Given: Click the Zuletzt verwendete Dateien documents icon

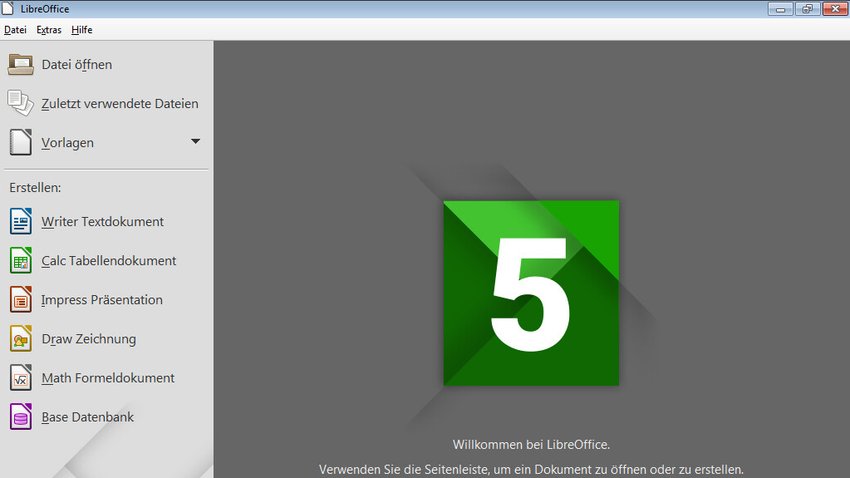Looking at the screenshot, I should (21, 103).
